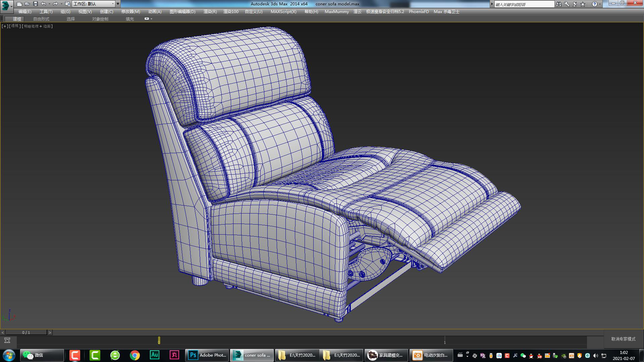
Task: Save the current scene with the Save icon
Action: (36, 4)
